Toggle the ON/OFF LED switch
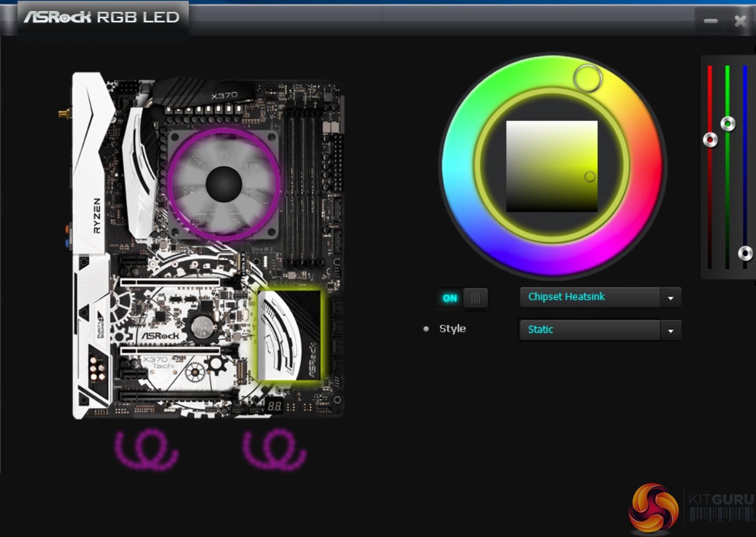This screenshot has width=756, height=537. point(462,298)
